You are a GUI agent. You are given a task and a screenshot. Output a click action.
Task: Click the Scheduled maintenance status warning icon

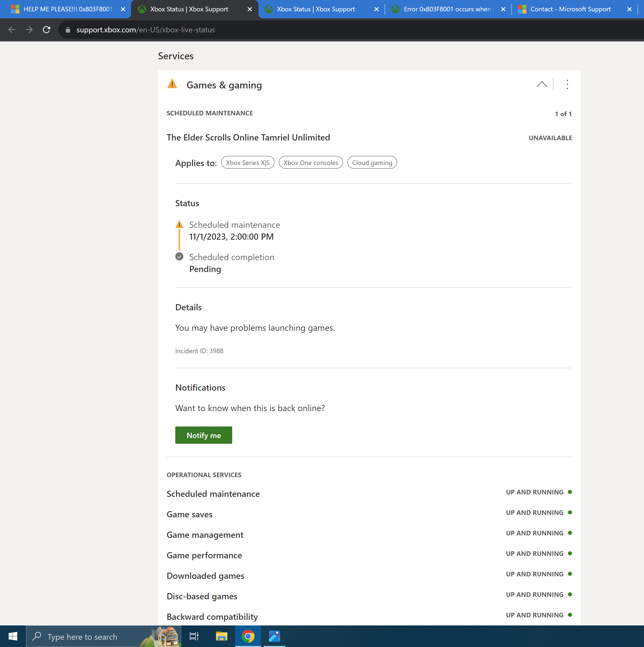click(x=179, y=224)
